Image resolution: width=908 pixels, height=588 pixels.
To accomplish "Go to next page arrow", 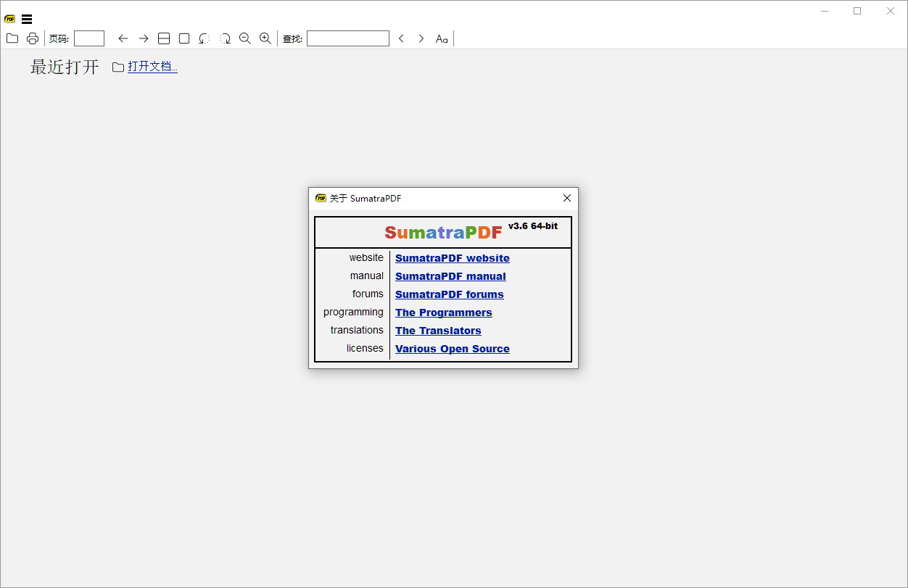I will [144, 38].
